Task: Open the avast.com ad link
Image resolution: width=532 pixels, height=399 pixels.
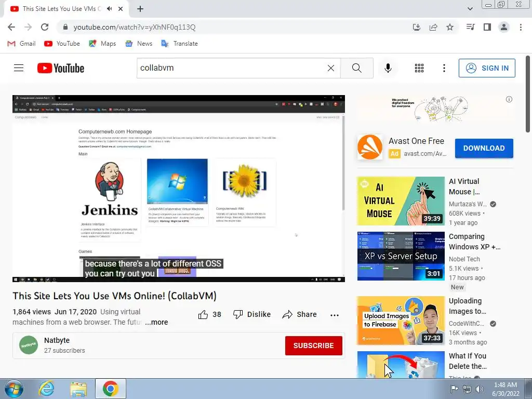Action: 425,154
